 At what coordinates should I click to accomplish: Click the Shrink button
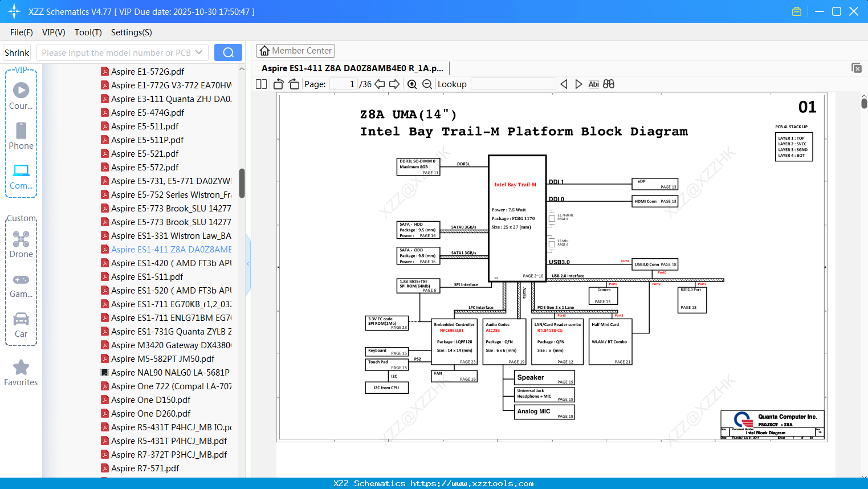tap(17, 52)
